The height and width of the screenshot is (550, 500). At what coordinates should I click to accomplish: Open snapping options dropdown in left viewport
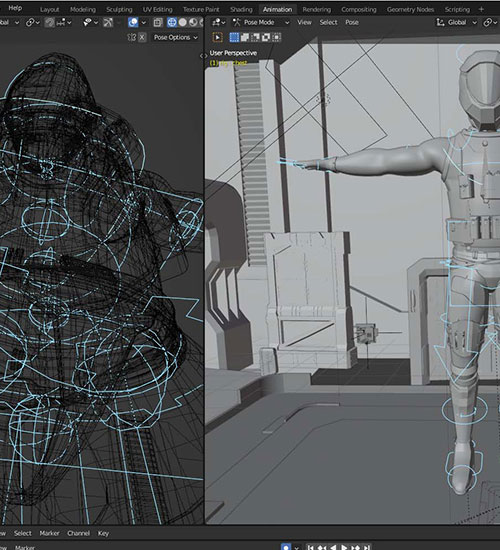pos(64,23)
